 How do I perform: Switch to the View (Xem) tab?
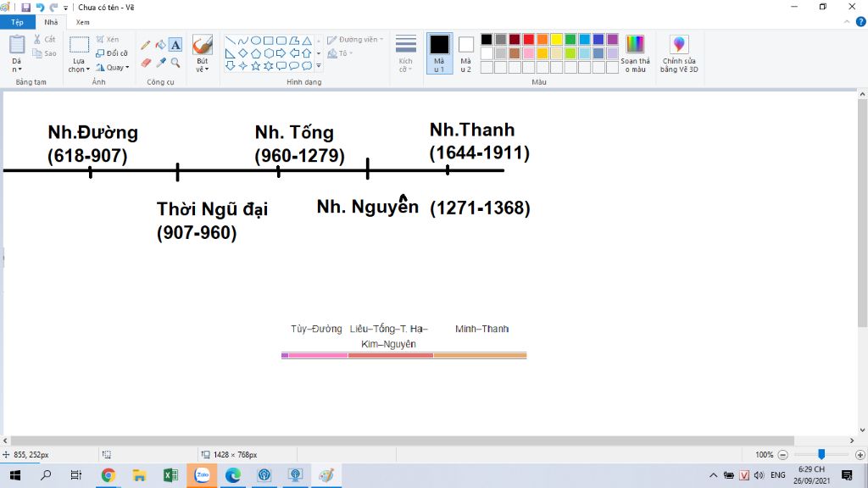pos(82,22)
